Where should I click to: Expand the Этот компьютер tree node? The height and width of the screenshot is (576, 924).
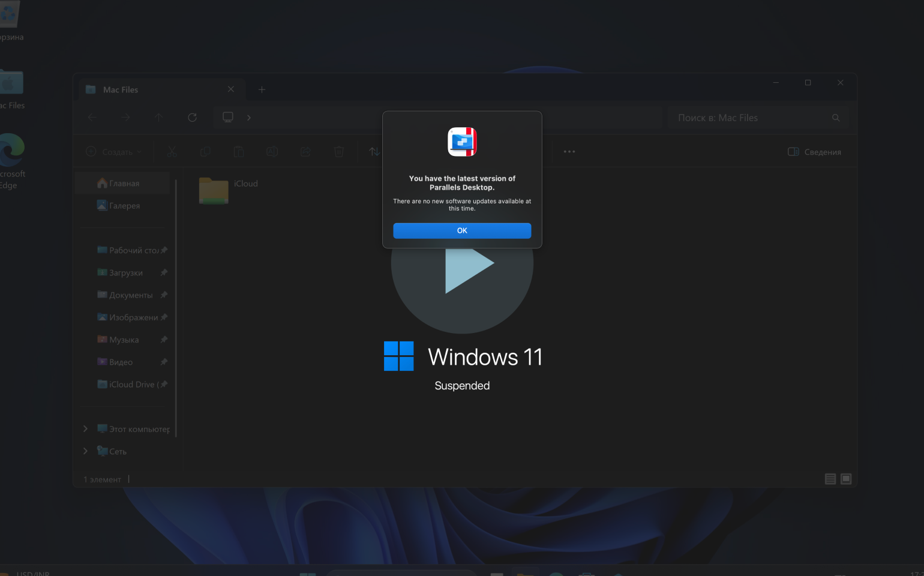pos(85,429)
